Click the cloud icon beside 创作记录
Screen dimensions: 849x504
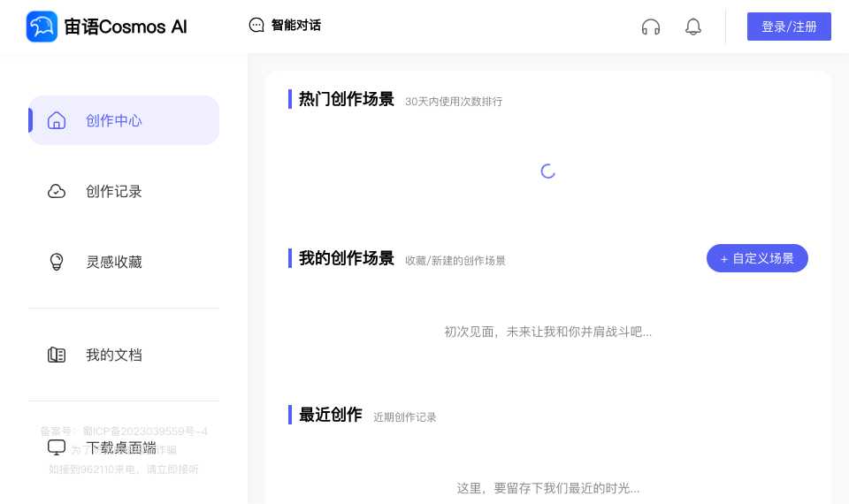[x=57, y=191]
